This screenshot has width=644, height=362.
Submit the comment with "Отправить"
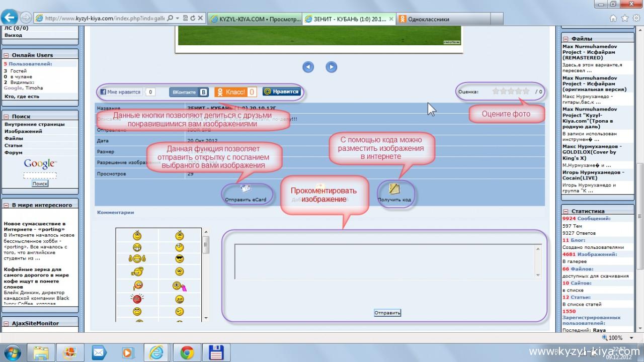point(387,313)
